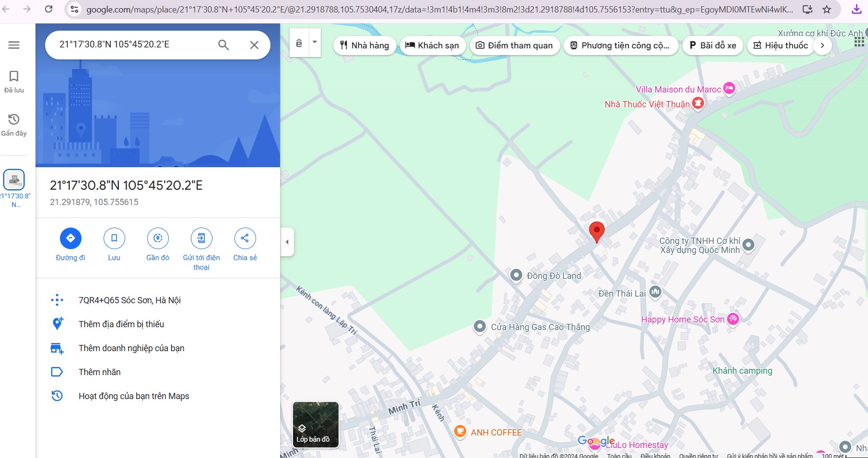The image size is (868, 458).
Task: Click the Gần đó nearby icon
Action: (x=158, y=238)
